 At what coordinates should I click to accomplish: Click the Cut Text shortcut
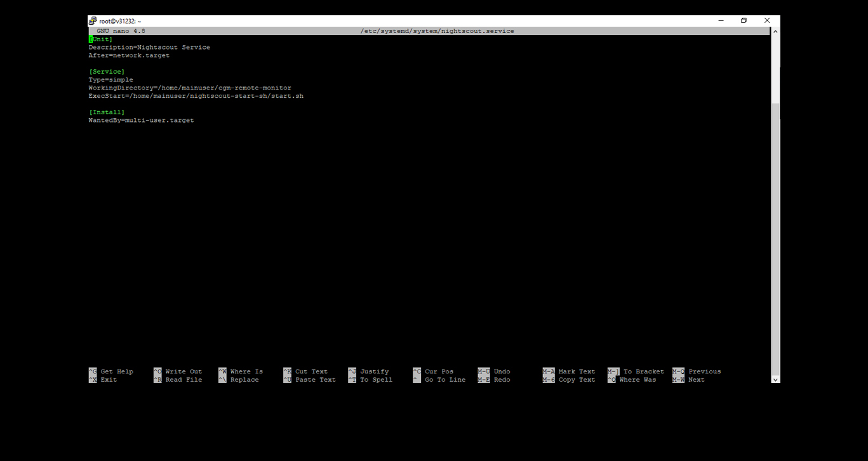click(305, 371)
